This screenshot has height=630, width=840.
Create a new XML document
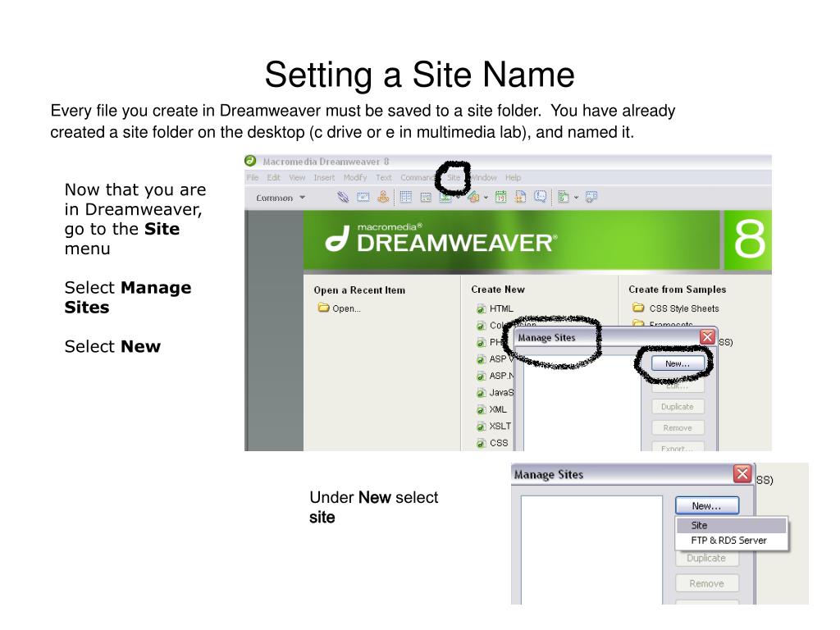tap(498, 409)
